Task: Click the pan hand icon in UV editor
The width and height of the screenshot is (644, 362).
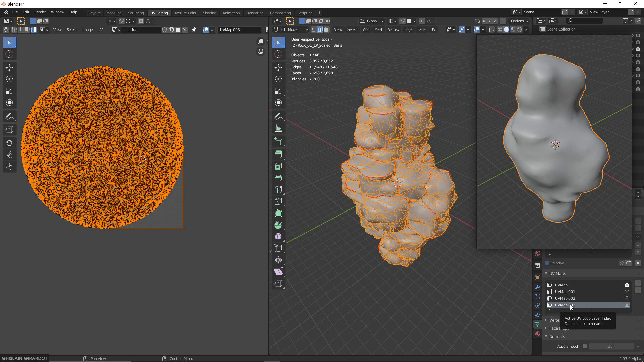Action: 261,52
